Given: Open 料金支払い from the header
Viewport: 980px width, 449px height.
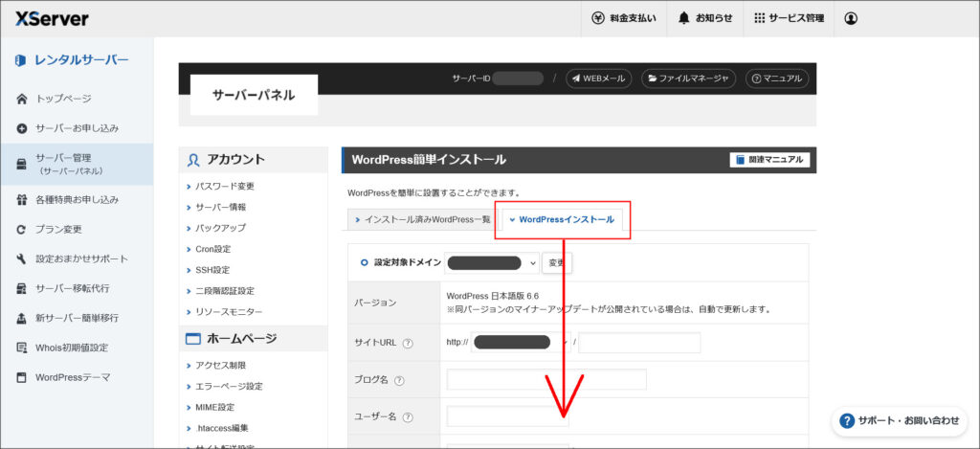Looking at the screenshot, I should click(x=624, y=18).
